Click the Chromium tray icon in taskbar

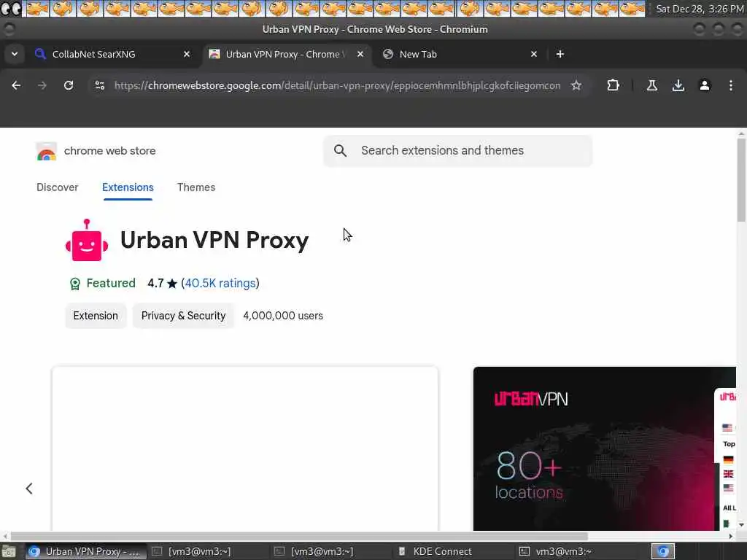click(662, 551)
